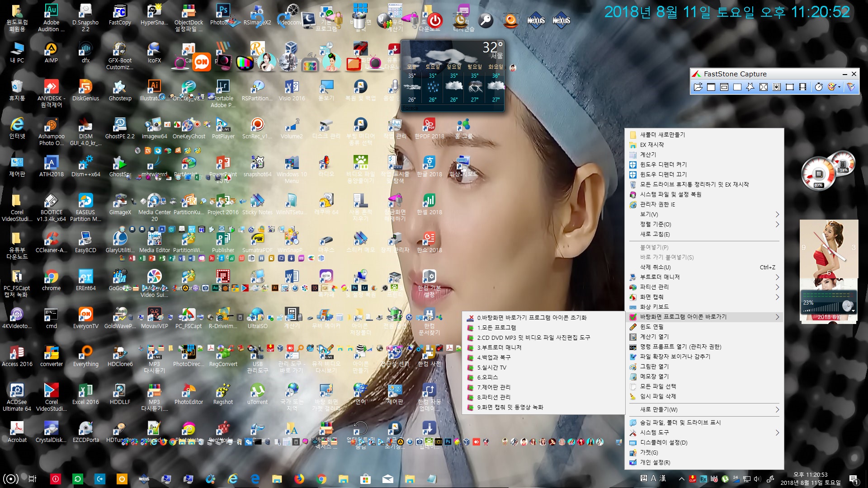Open Microsoft Store taskbar icon
Viewport: 868px width, 488px height.
365,479
